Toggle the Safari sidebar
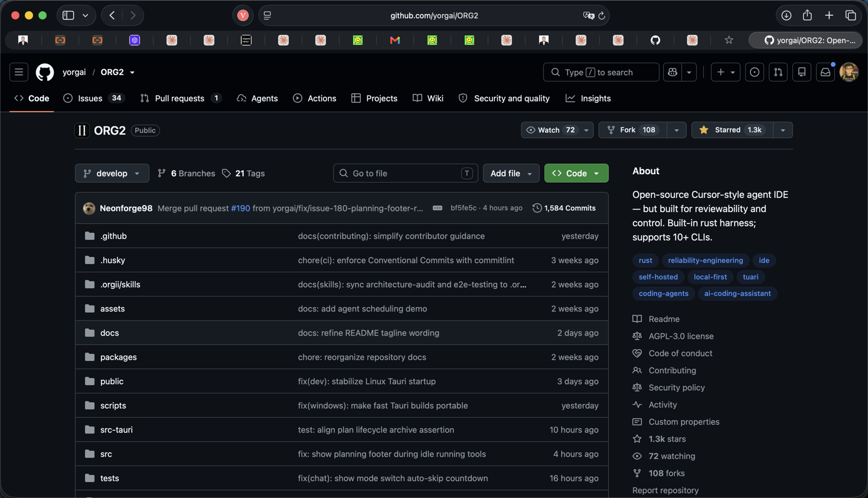This screenshot has width=868, height=498. pyautogui.click(x=68, y=15)
